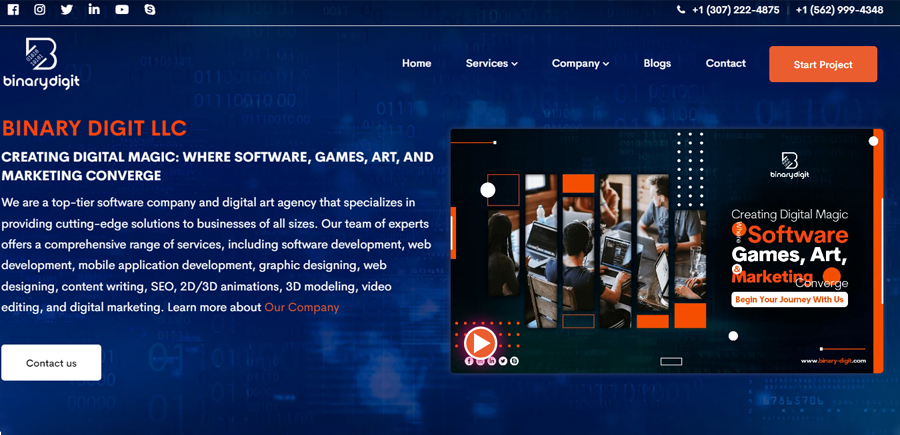
Task: Play the promo video using orange play button
Action: tap(480, 343)
